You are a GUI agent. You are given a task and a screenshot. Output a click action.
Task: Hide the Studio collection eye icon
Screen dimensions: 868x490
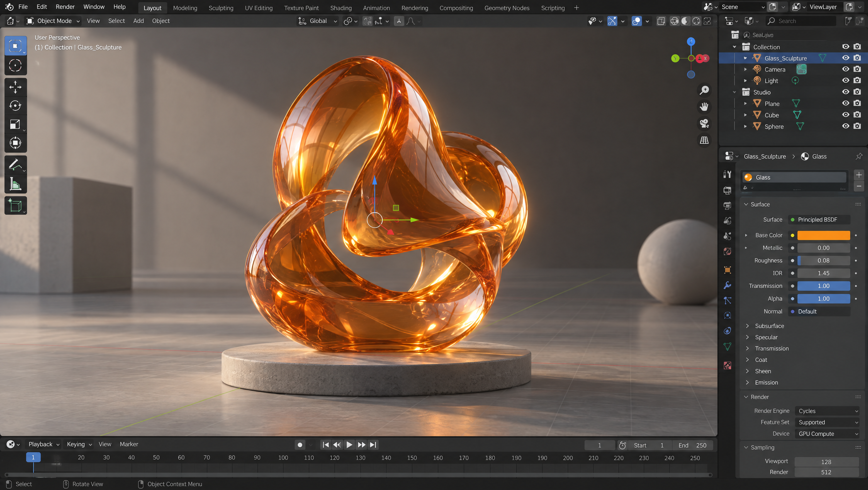click(x=845, y=92)
